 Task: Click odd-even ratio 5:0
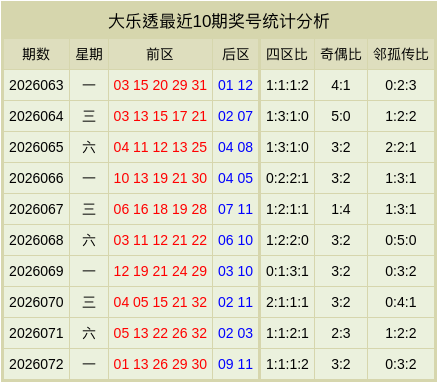click(341, 116)
